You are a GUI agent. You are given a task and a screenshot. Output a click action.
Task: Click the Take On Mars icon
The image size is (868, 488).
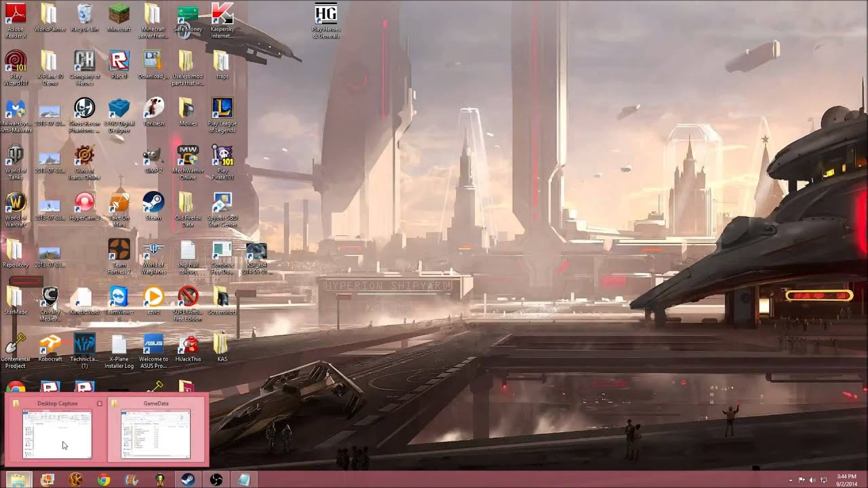(x=119, y=210)
